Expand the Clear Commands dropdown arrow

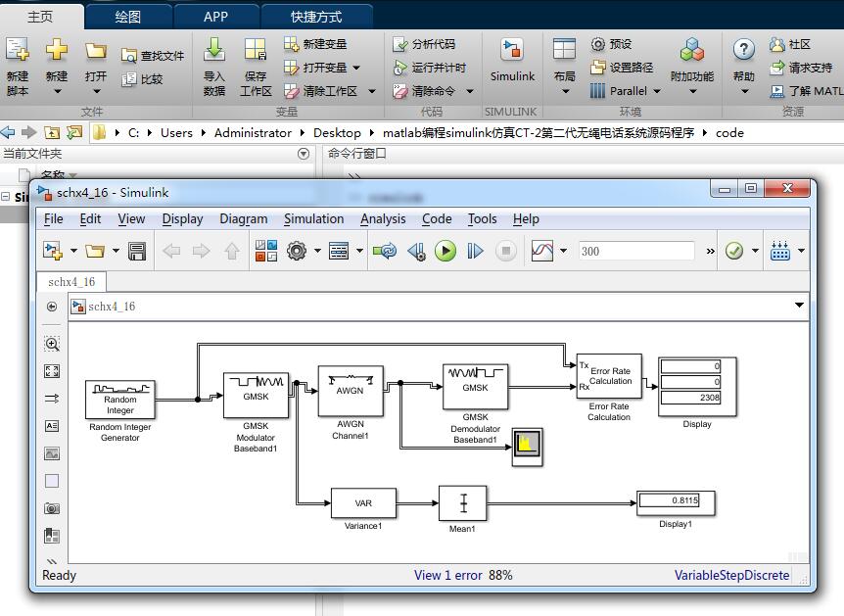469,91
